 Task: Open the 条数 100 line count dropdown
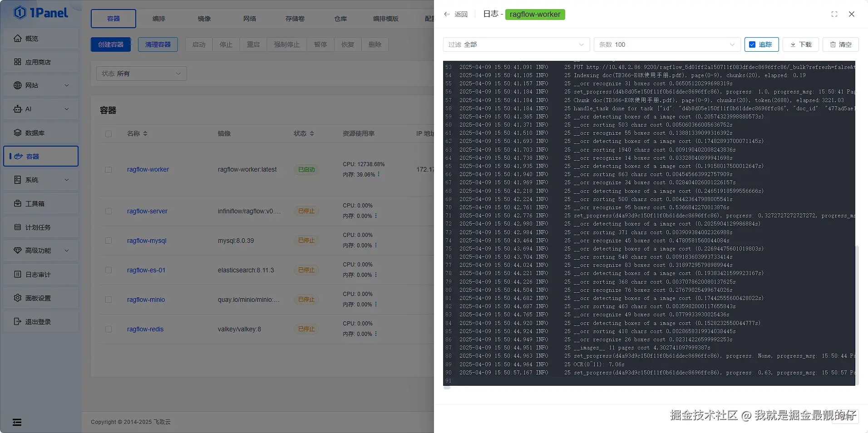(667, 44)
